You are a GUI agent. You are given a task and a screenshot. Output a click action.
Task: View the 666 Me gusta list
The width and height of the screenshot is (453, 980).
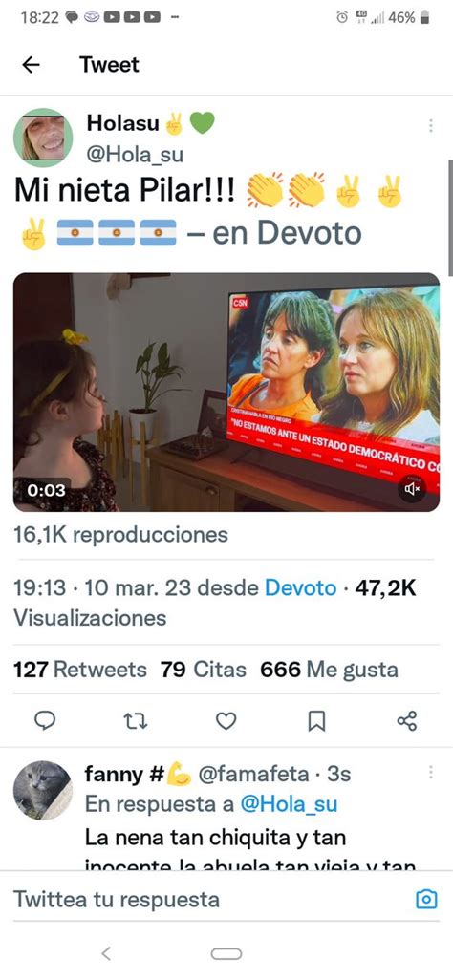click(x=329, y=670)
